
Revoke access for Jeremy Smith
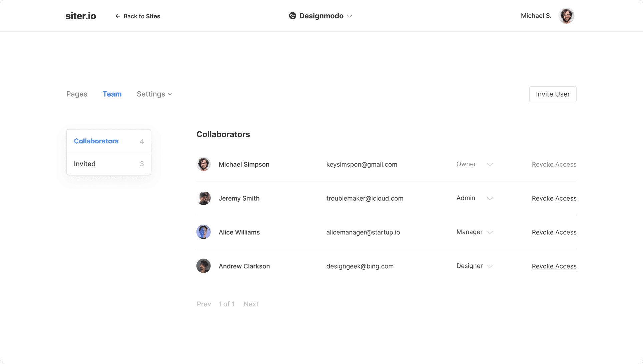tap(554, 198)
